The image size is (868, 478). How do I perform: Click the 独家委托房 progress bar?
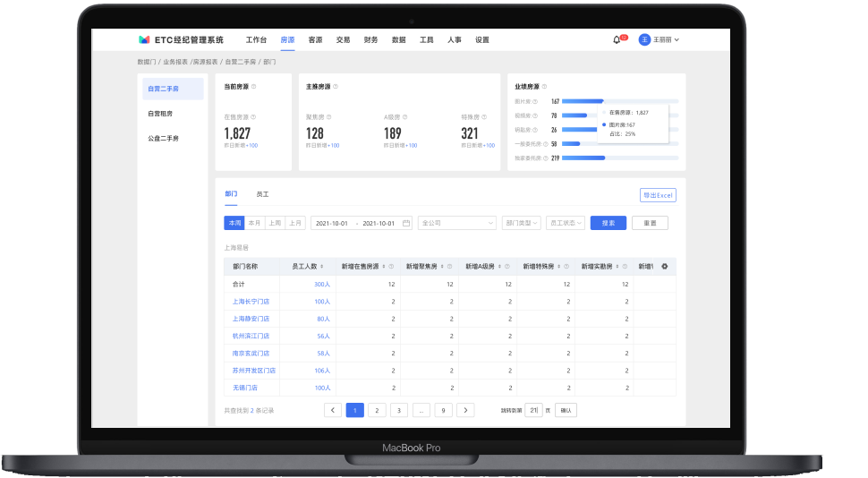[620, 158]
